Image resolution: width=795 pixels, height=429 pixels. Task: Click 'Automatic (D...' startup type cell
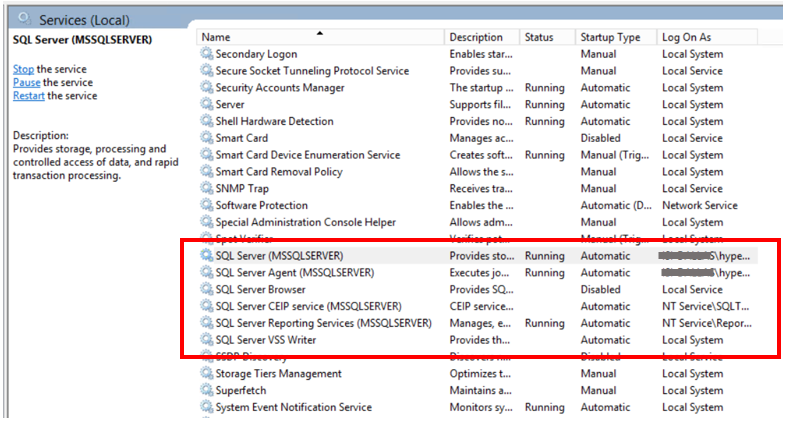[x=616, y=205]
